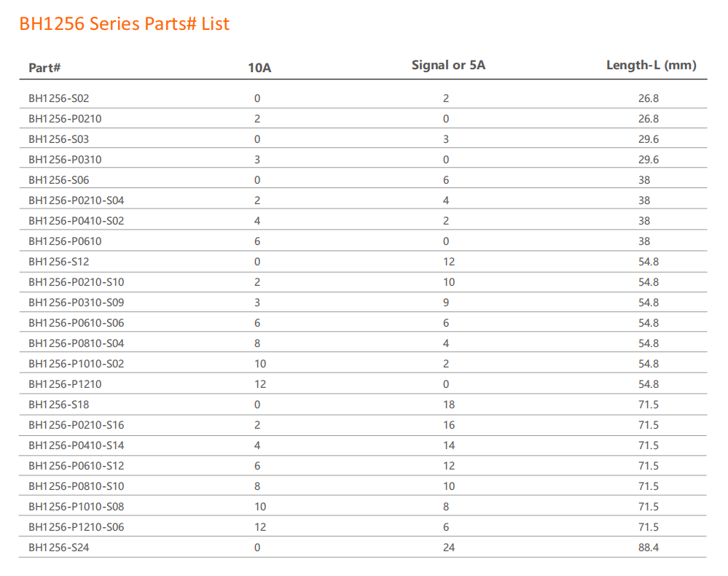Select part BH1256-P0610-S12

click(77, 467)
